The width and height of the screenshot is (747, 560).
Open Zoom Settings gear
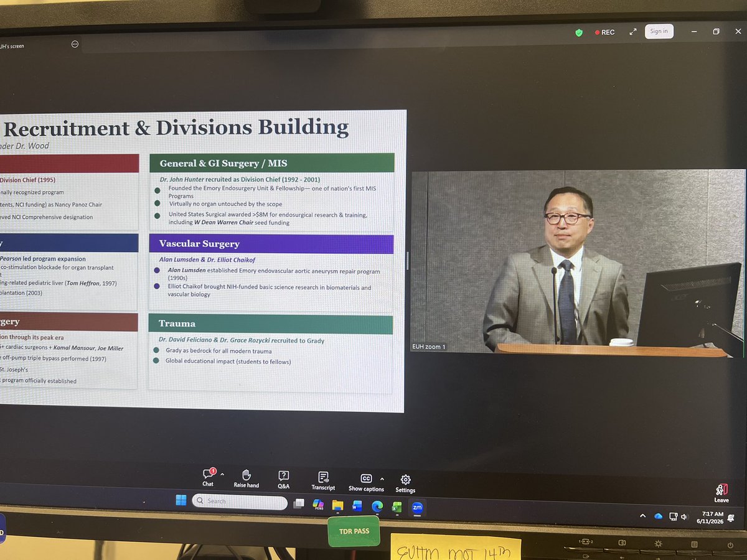coord(405,483)
